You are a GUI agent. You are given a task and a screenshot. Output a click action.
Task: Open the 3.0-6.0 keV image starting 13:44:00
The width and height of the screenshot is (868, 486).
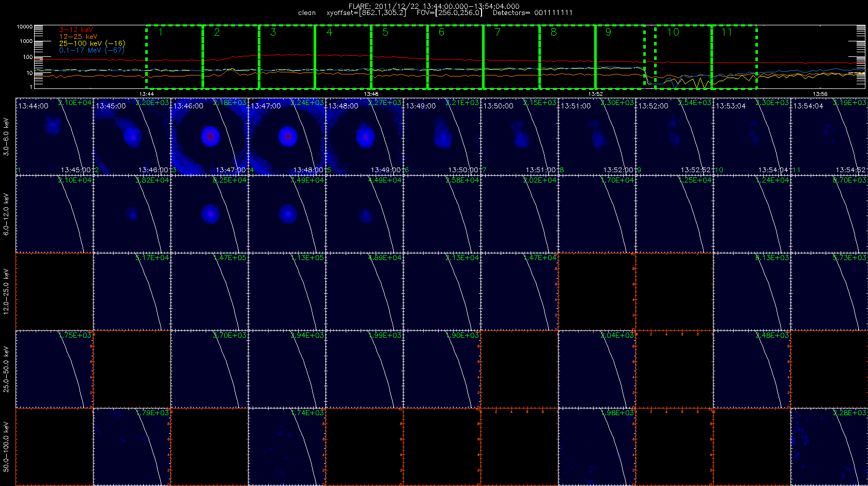[54, 136]
